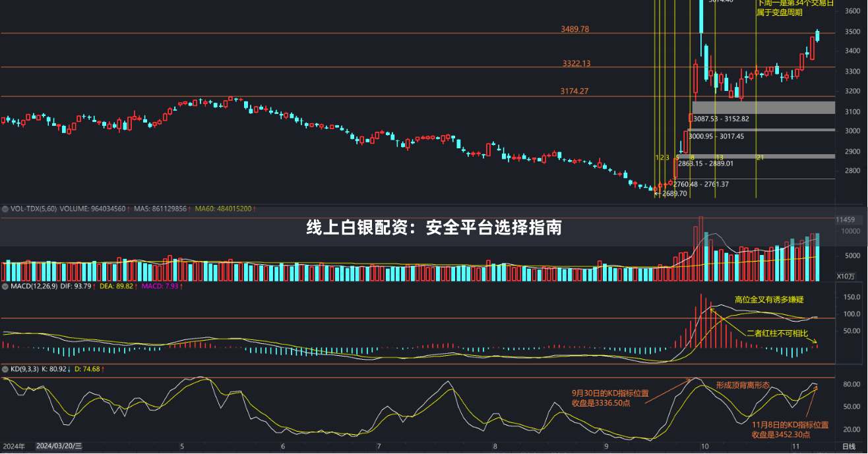Click the 2024年 year label on time axis

[x=14, y=447]
